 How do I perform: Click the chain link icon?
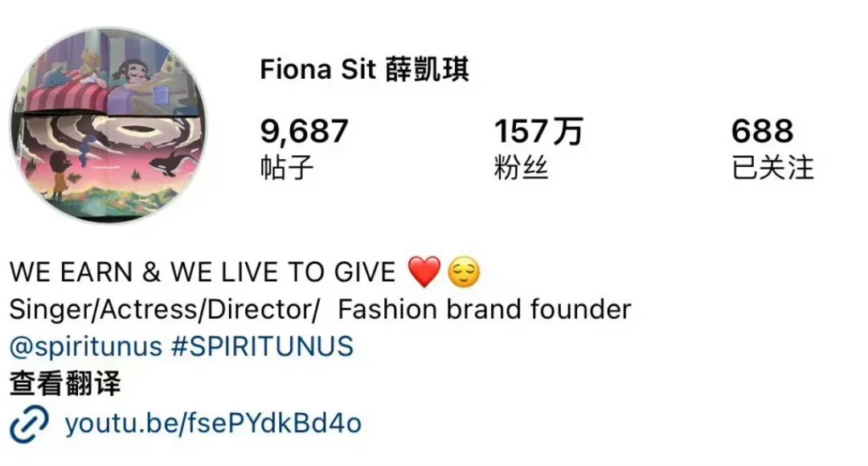29,424
